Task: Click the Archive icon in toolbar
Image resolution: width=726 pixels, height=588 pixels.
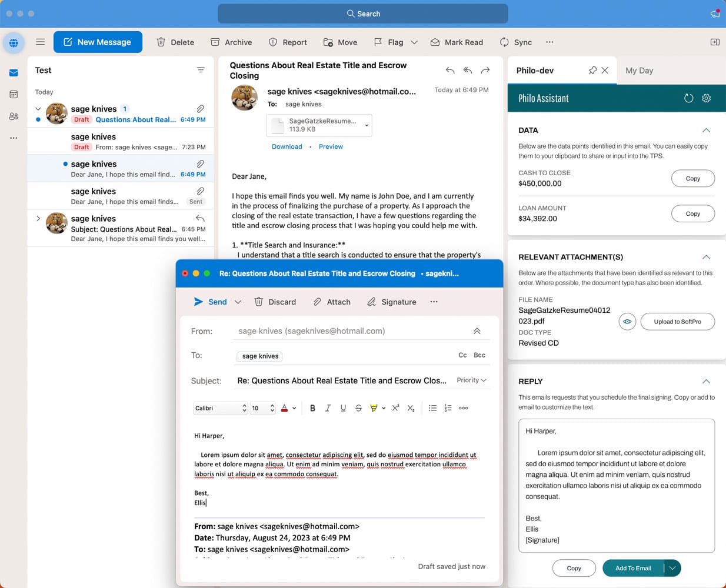Action: 215,42
